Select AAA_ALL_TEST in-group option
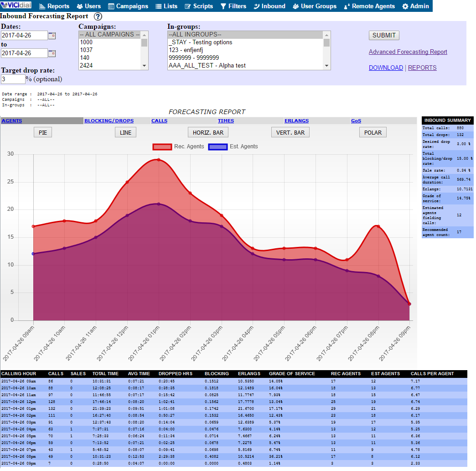This screenshot has height=471, width=476. tap(207, 65)
